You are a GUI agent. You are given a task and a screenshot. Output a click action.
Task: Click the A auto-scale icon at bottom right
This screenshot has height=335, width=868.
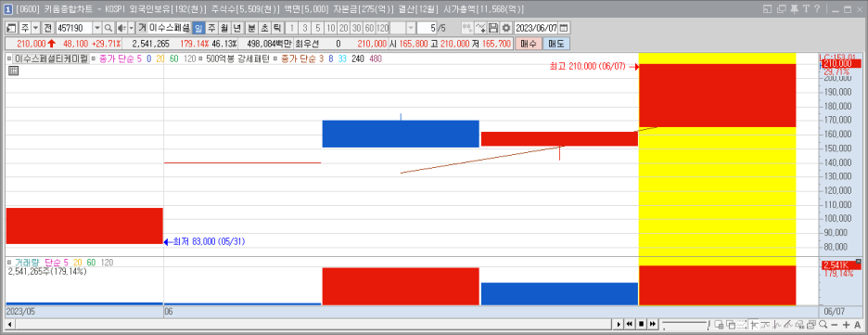[858, 325]
